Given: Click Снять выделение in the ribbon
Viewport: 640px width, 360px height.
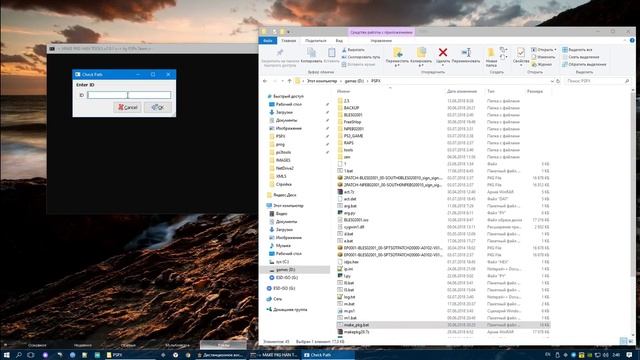Looking at the screenshot, I should [x=581, y=57].
